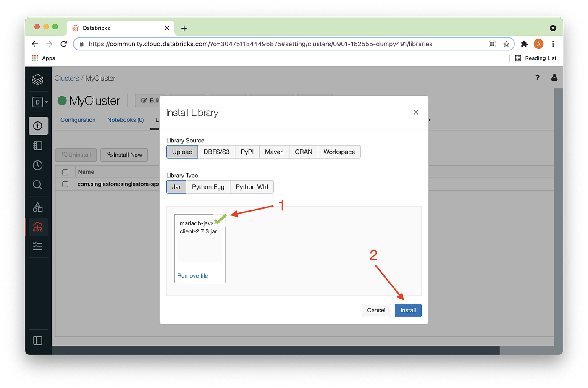Open the Data icon in sidebar
This screenshot has height=388, width=588.
[x=38, y=207]
